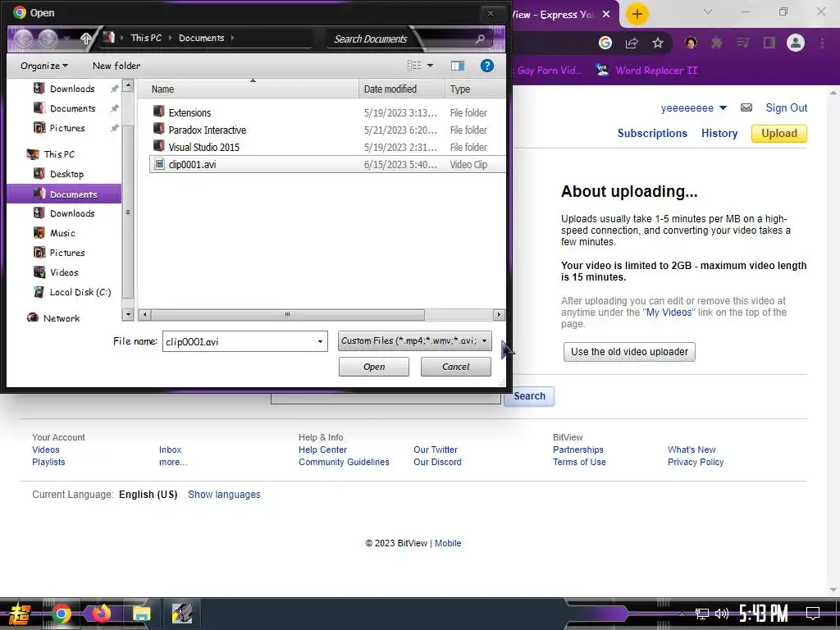
Task: Click the search magnifier icon in Search Documents
Action: [x=480, y=39]
